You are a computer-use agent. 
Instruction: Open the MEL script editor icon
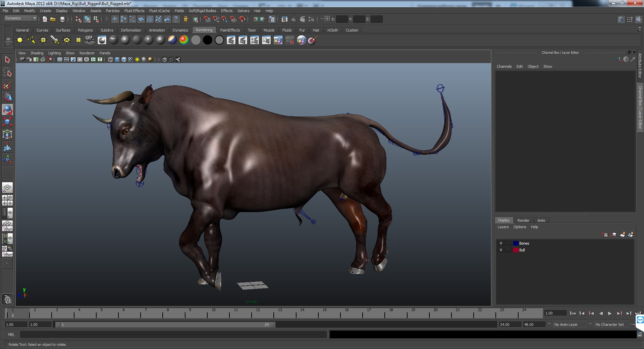(x=640, y=334)
